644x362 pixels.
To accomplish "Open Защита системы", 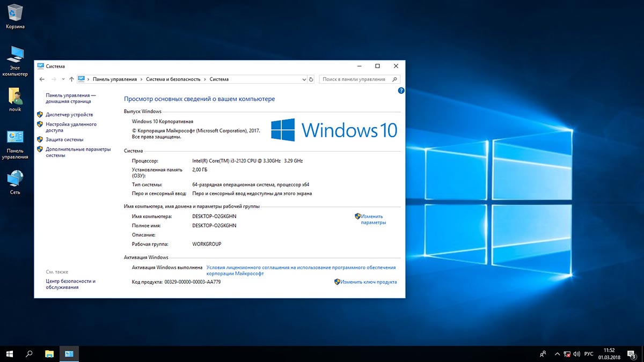I will (64, 139).
